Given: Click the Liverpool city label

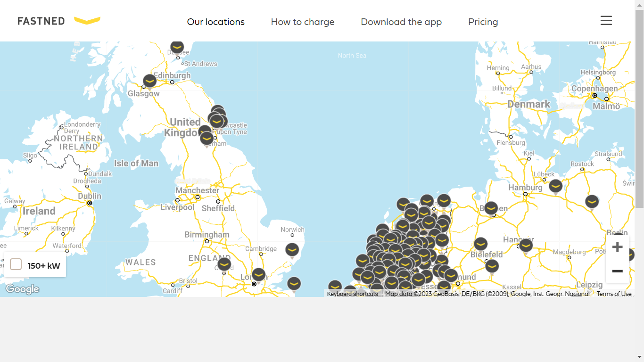Looking at the screenshot, I should click(x=177, y=207).
